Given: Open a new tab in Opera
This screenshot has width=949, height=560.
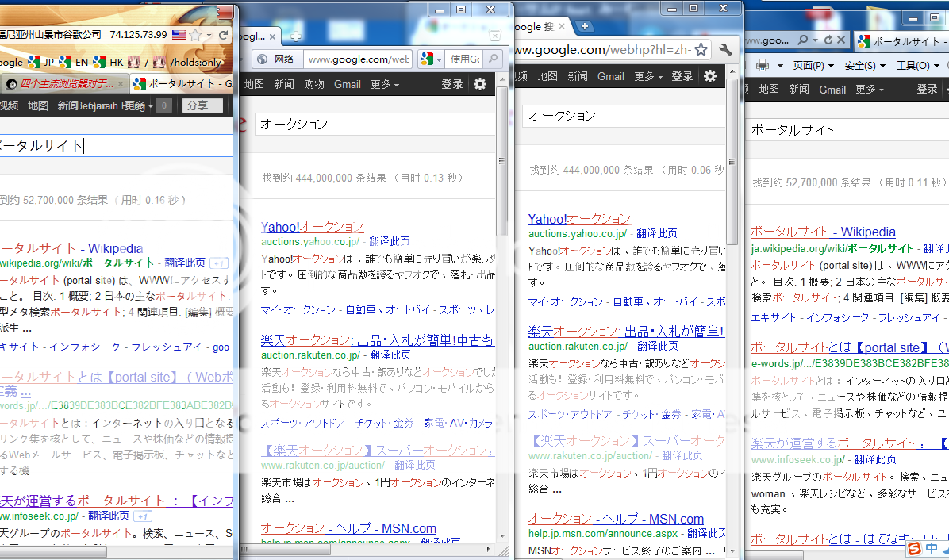Looking at the screenshot, I should [x=295, y=36].
